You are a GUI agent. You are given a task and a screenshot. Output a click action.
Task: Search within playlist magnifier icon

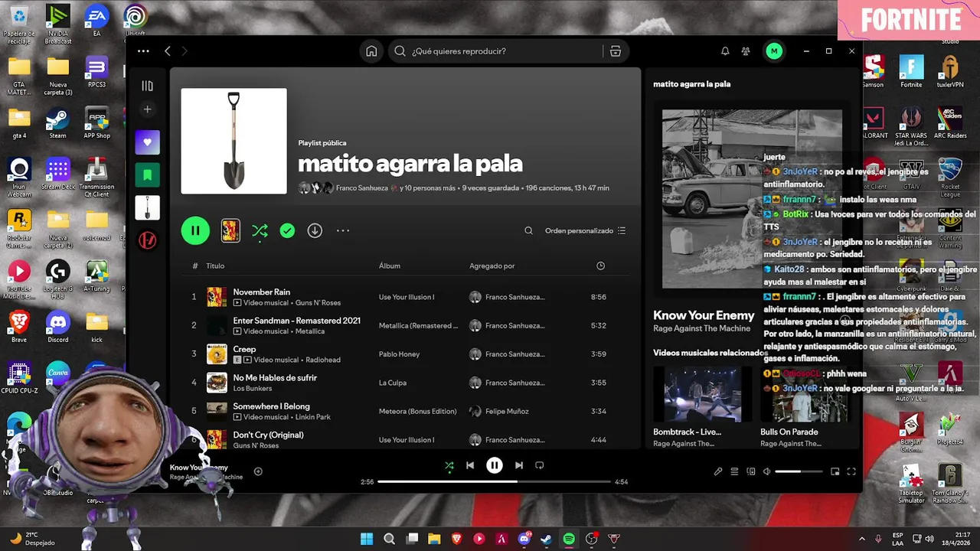(528, 230)
